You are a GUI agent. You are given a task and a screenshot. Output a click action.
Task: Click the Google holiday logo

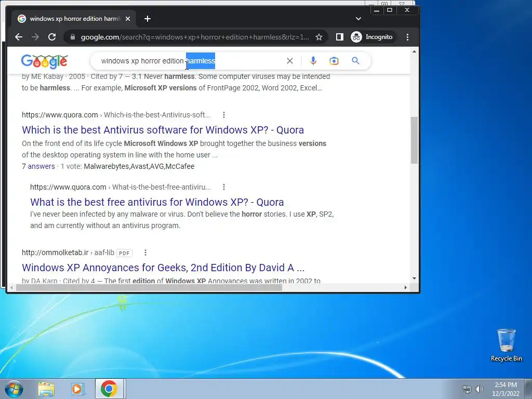coord(45,61)
